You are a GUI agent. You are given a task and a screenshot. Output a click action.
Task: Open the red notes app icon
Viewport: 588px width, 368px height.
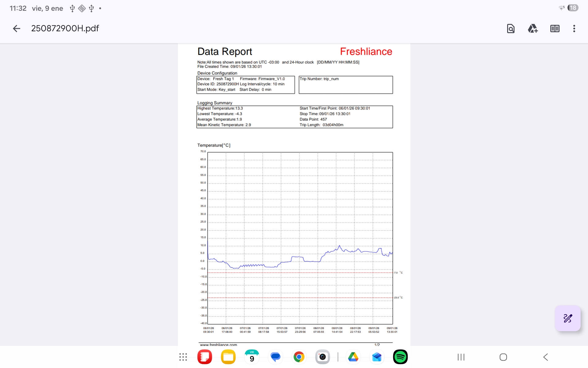[x=205, y=357]
